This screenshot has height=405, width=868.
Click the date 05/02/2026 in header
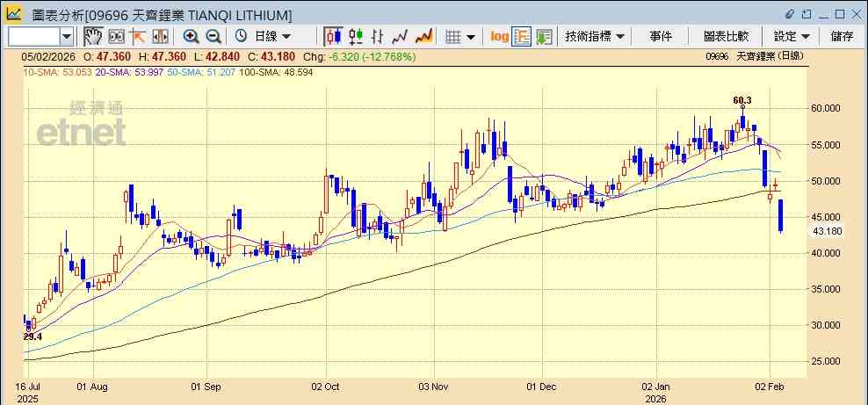click(47, 56)
